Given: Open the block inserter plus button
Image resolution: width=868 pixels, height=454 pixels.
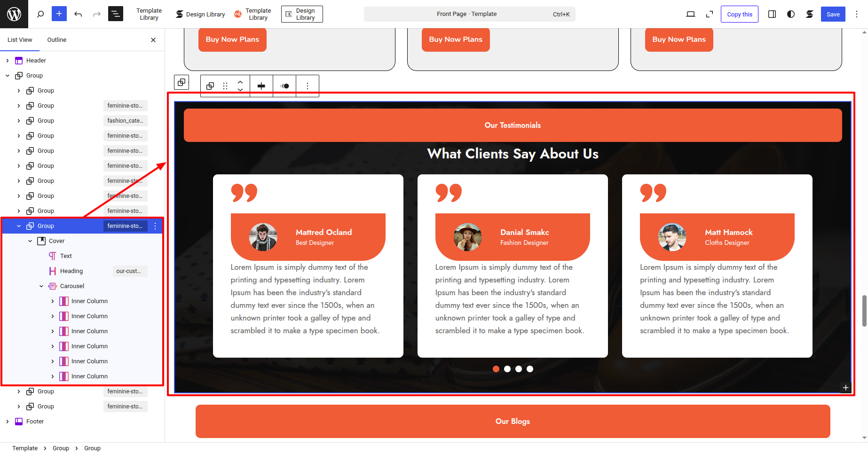Looking at the screenshot, I should [x=59, y=14].
